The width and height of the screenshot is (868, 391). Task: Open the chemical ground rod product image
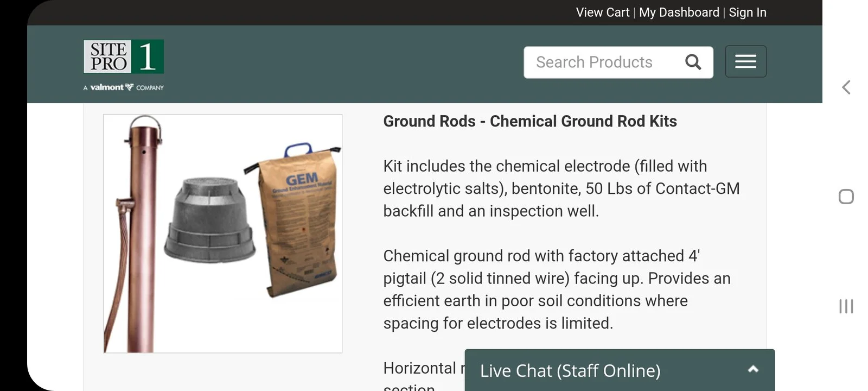[223, 234]
